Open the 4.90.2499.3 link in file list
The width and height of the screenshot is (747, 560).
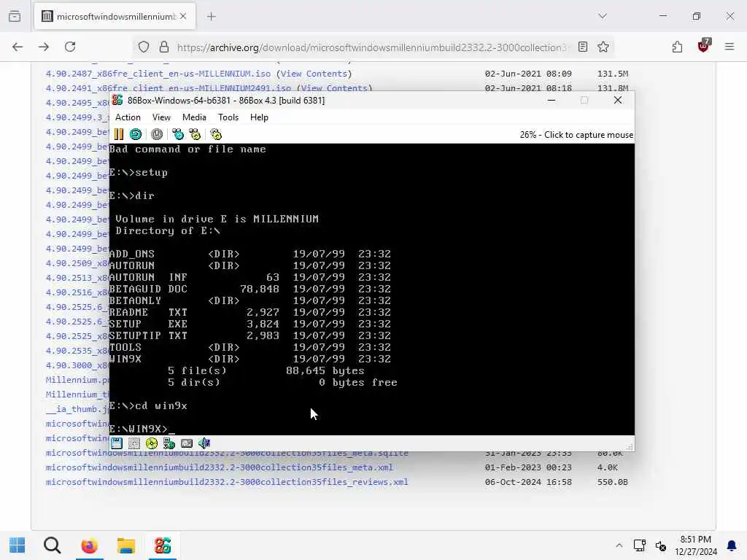click(77, 117)
